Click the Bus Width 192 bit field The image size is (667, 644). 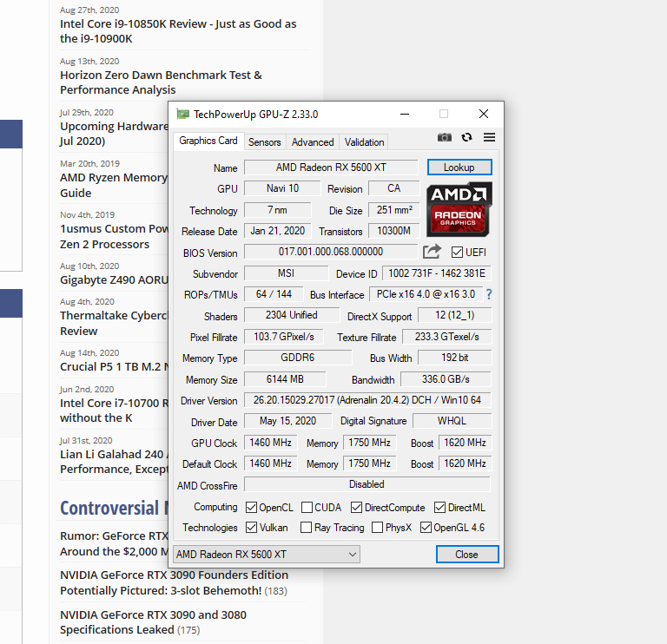coord(455,358)
